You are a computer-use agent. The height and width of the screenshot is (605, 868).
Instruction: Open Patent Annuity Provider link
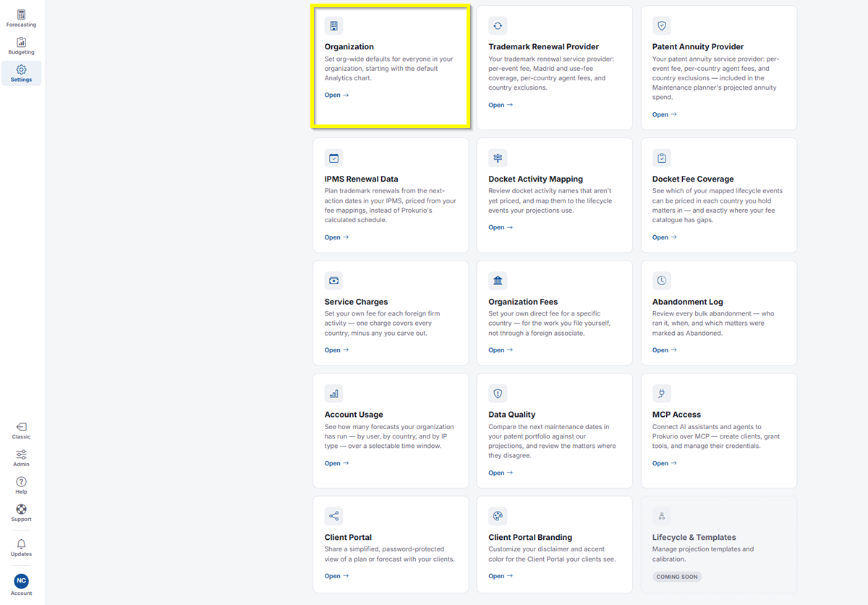coord(664,114)
